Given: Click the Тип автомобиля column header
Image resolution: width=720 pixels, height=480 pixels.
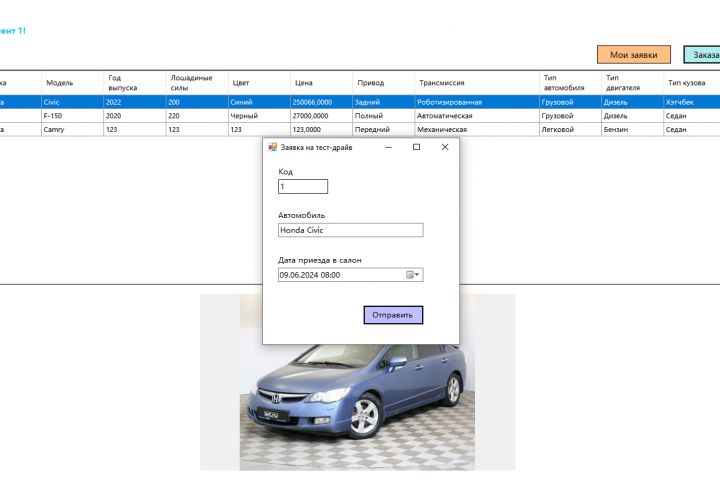Looking at the screenshot, I should 570,83.
